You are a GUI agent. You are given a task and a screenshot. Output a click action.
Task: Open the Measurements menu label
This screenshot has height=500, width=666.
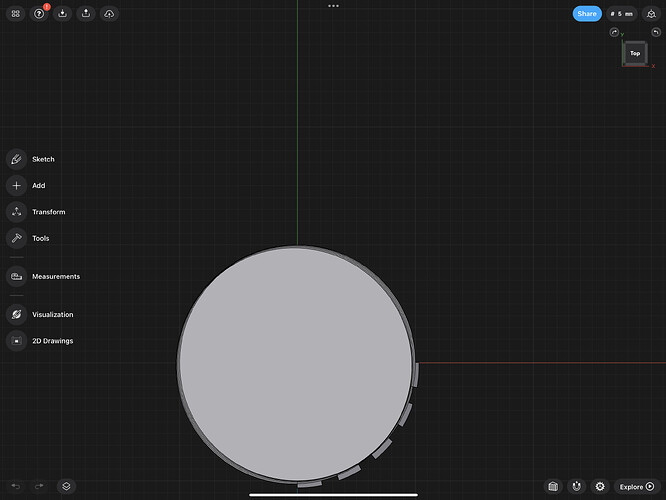pyautogui.click(x=56, y=277)
